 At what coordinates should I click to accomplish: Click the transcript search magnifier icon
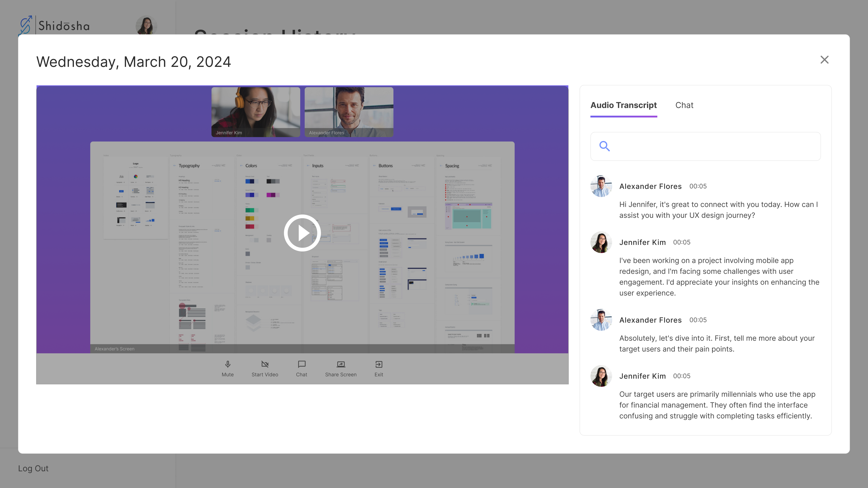(604, 146)
